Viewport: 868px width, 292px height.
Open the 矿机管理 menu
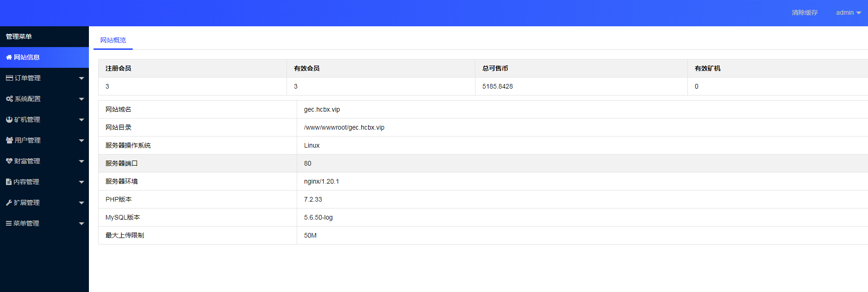pos(44,119)
